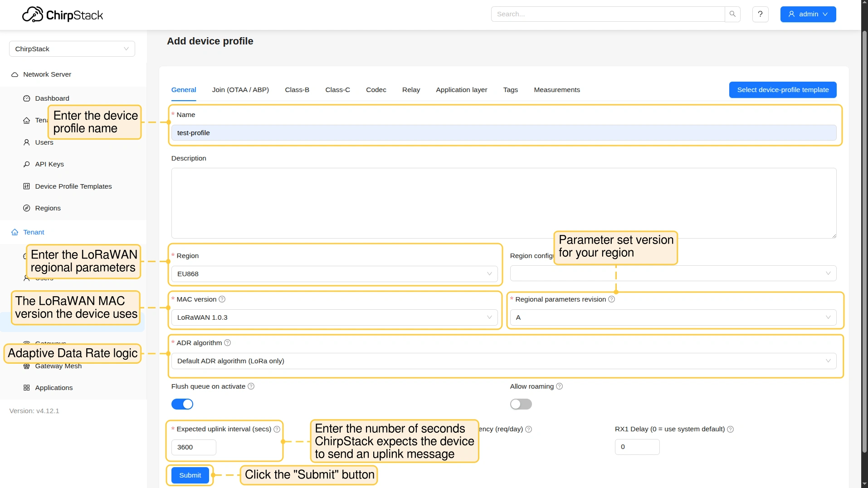Click Flush queue on activate help icon
The width and height of the screenshot is (868, 488).
pos(251,386)
